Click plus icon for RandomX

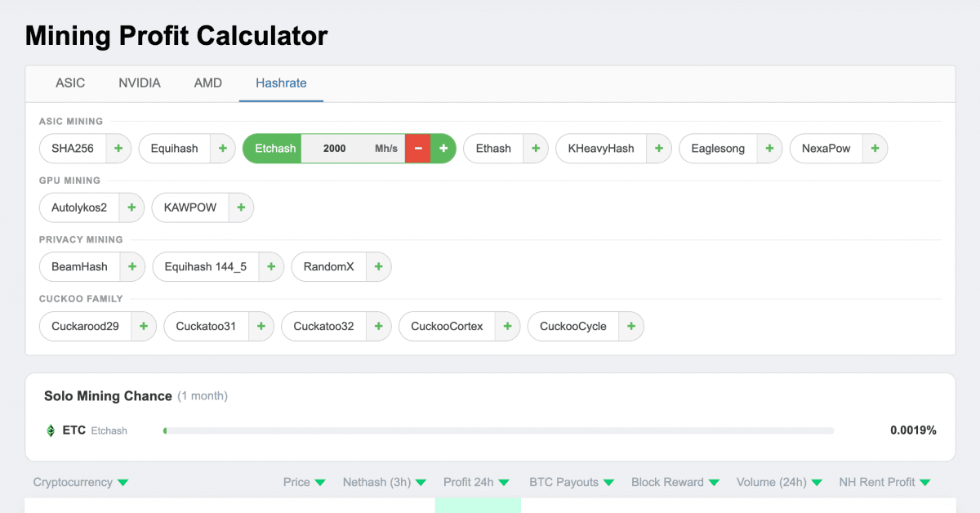click(x=378, y=267)
